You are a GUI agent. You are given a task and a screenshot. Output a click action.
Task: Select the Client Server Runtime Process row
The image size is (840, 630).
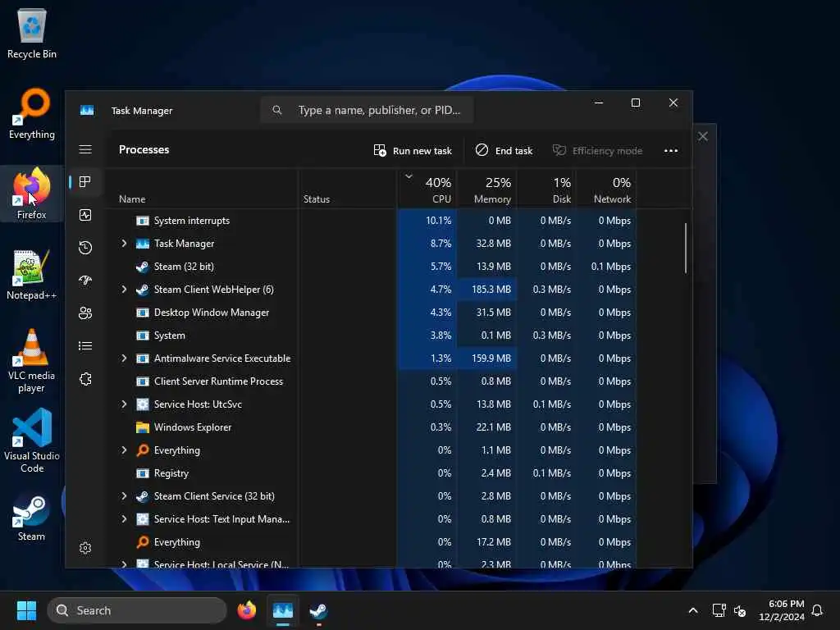tap(371, 381)
